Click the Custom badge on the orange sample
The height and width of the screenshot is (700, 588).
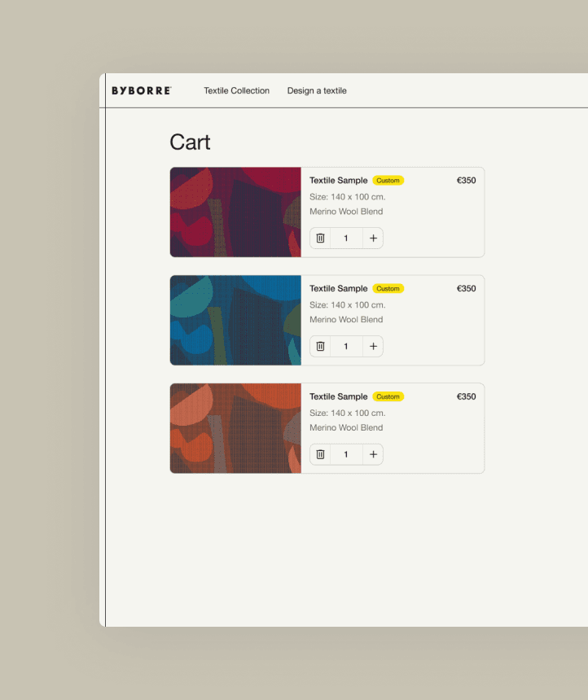tap(388, 396)
